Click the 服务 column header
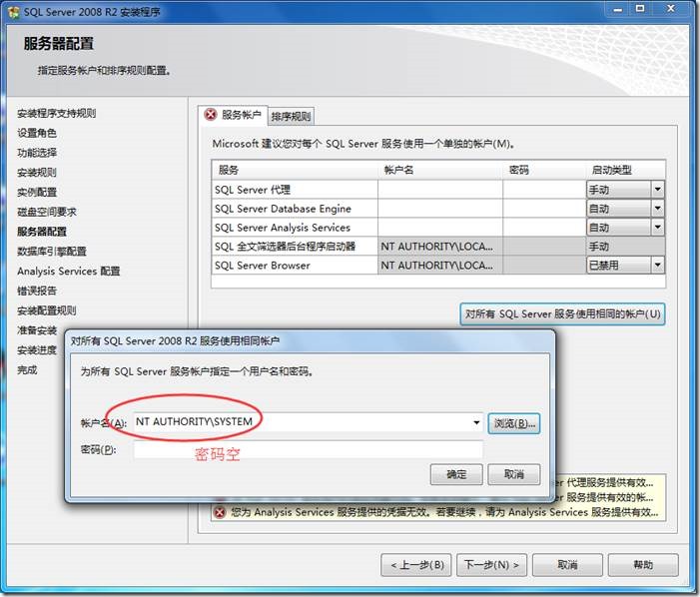 tap(295, 170)
